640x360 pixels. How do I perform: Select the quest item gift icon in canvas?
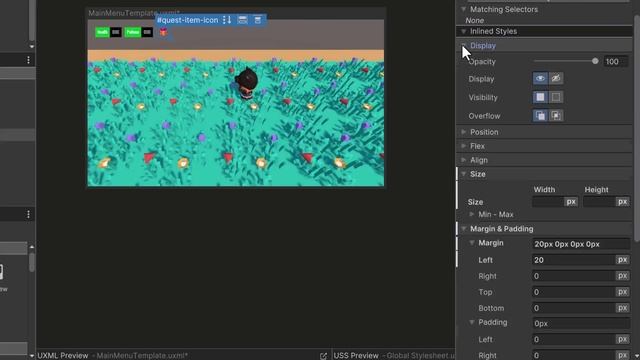click(163, 32)
